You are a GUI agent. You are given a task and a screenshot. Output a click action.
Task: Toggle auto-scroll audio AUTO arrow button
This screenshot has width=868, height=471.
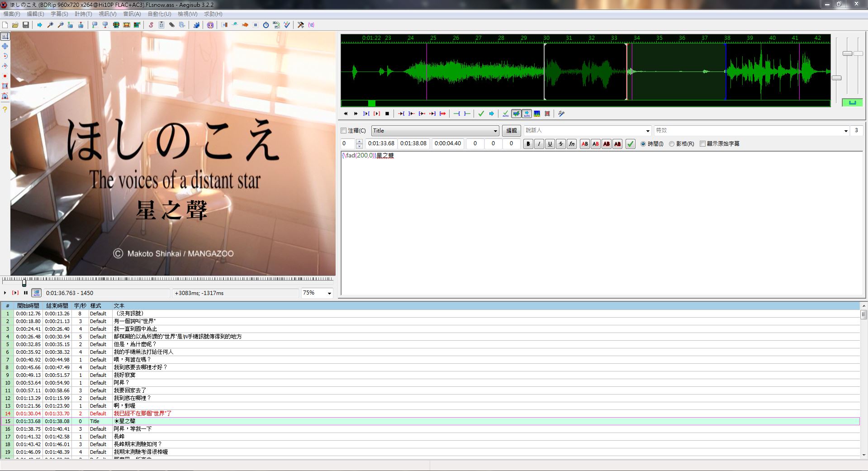coord(526,114)
